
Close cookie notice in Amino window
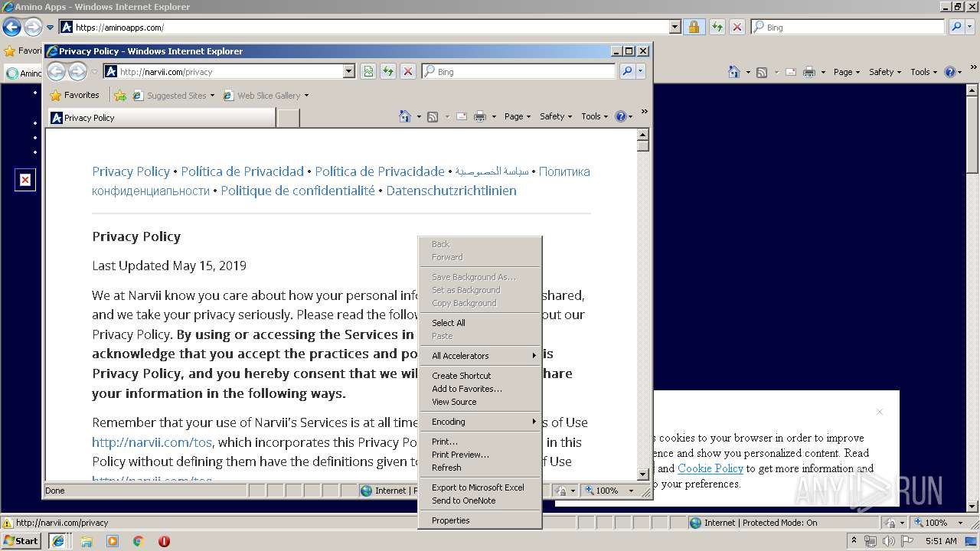tap(880, 412)
